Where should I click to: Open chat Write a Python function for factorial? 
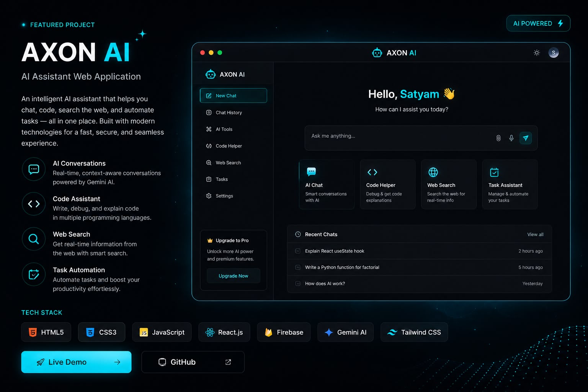(x=419, y=267)
